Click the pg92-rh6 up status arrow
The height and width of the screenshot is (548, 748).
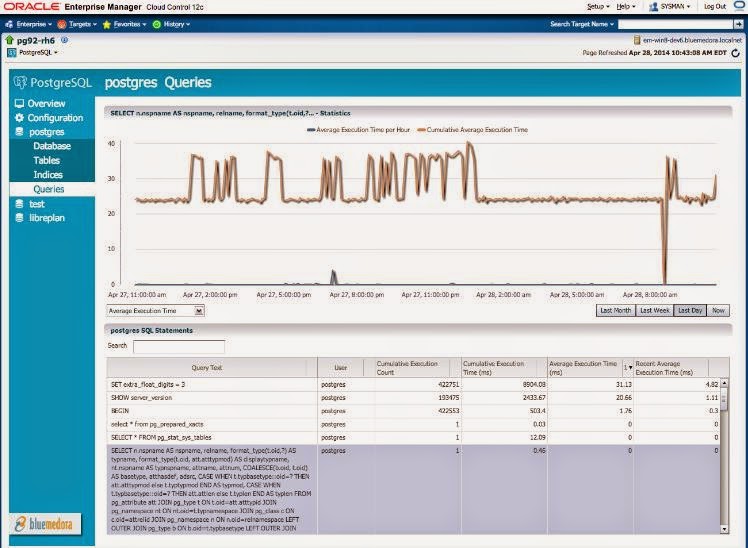click(10, 40)
